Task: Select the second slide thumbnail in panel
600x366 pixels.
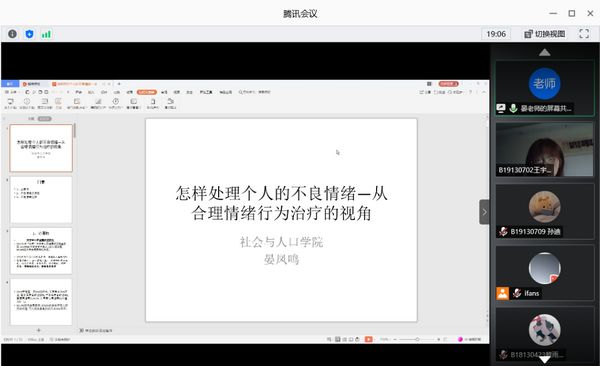Action: point(41,199)
